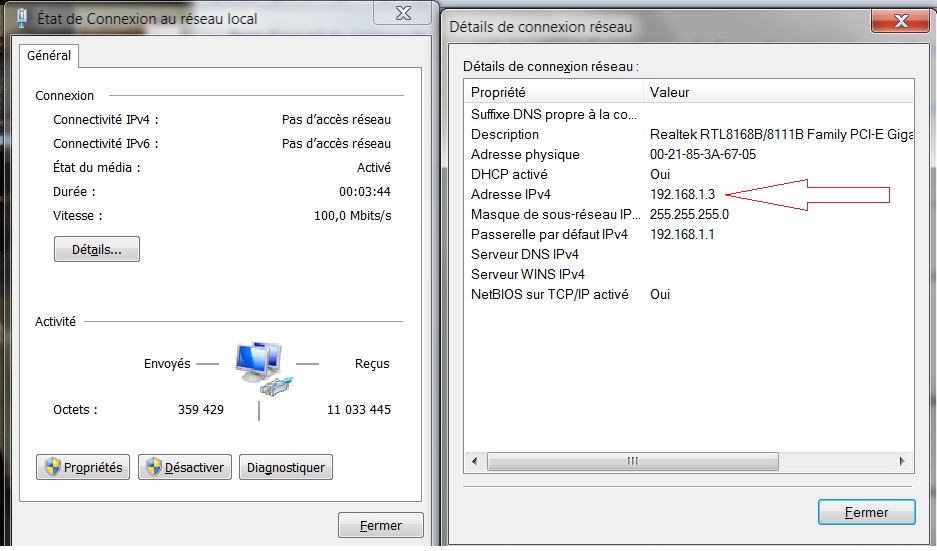Click the horizontal scrollbar thumb

632,462
